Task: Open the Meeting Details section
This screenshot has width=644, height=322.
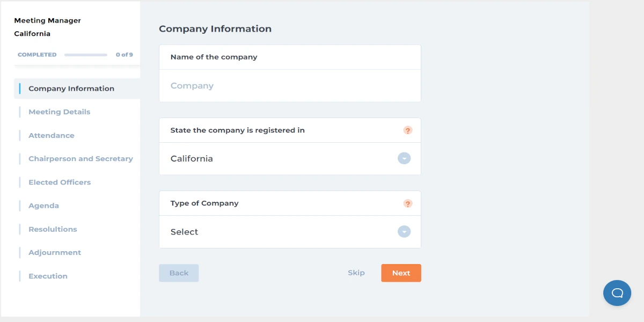Action: pos(59,112)
